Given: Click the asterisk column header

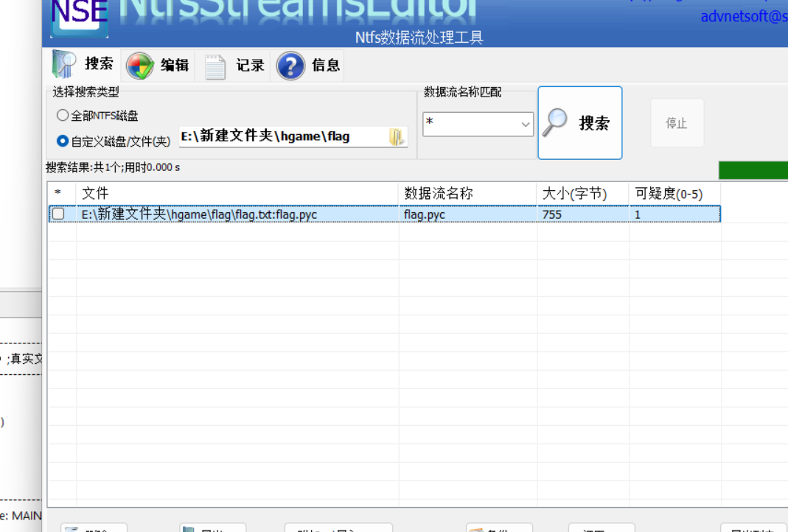Looking at the screenshot, I should coord(62,193).
